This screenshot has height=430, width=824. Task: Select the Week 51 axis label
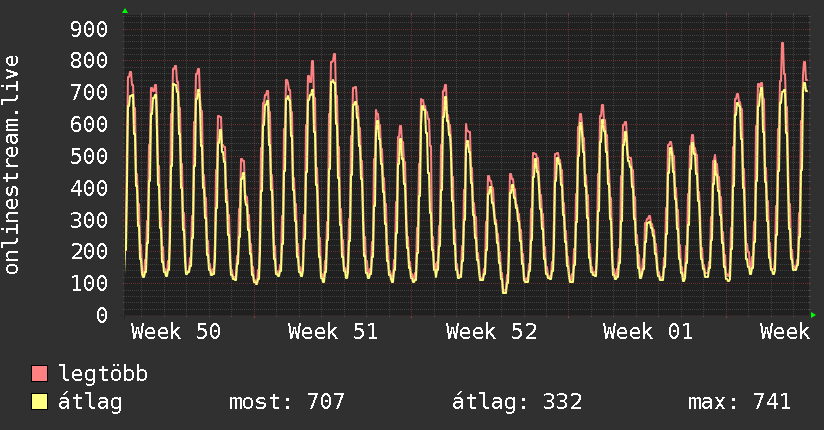[x=333, y=332]
